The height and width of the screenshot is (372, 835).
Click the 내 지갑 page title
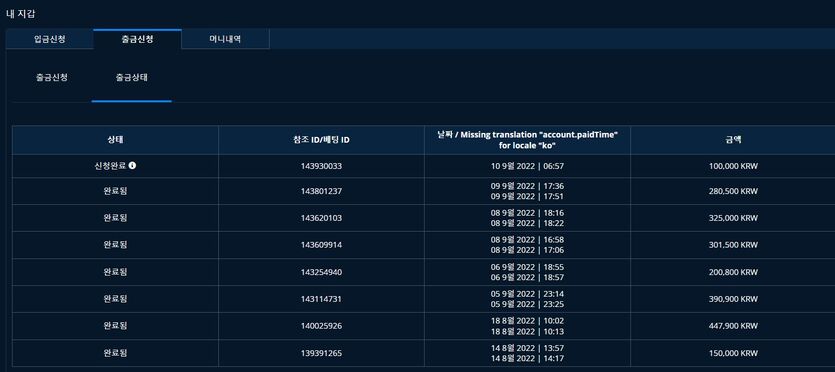[x=20, y=14]
